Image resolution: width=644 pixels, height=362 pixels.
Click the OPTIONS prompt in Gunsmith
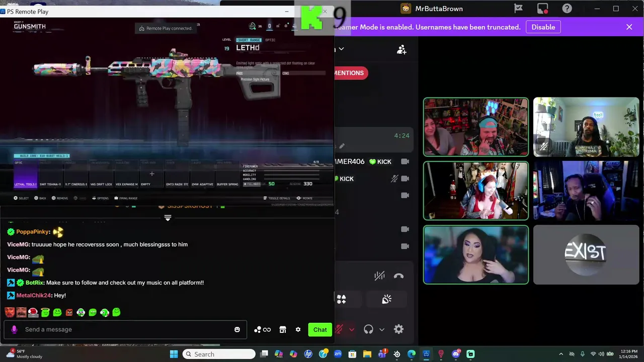(100, 198)
